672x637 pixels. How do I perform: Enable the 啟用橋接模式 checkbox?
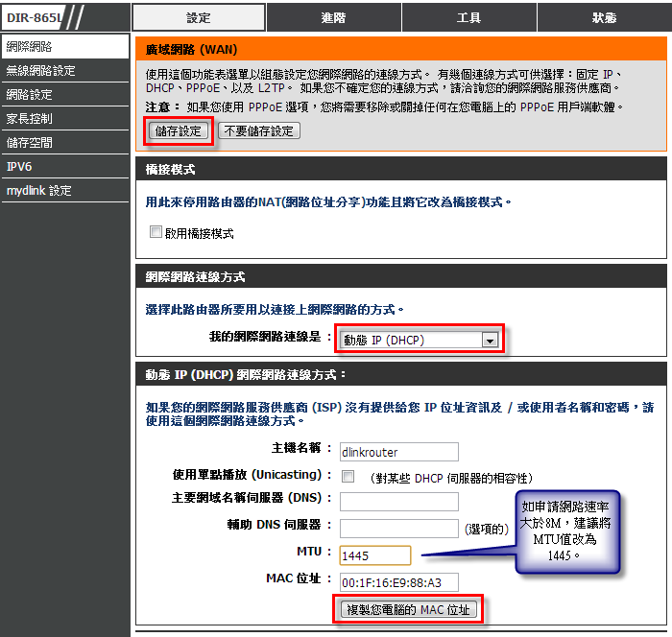pos(156,233)
